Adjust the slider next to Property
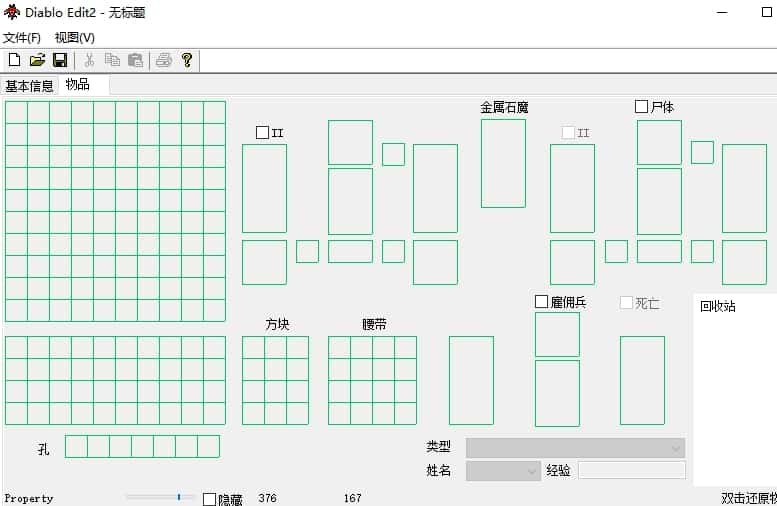777x506 pixels. pyautogui.click(x=161, y=497)
